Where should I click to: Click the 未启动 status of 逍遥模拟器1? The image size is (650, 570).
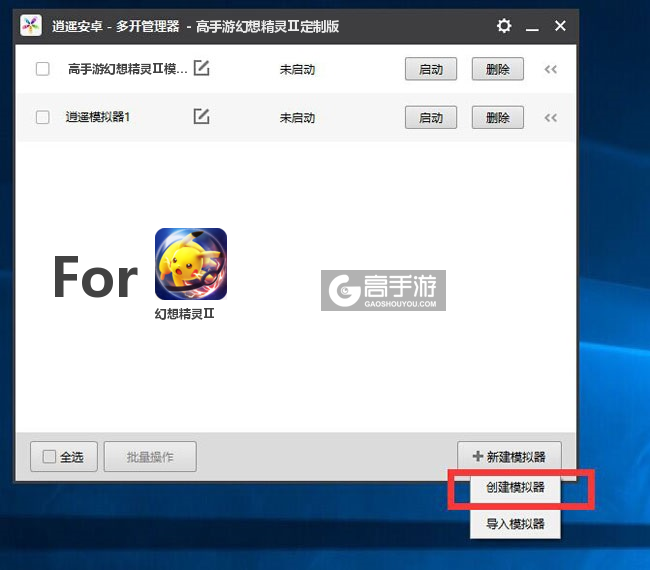[x=297, y=118]
